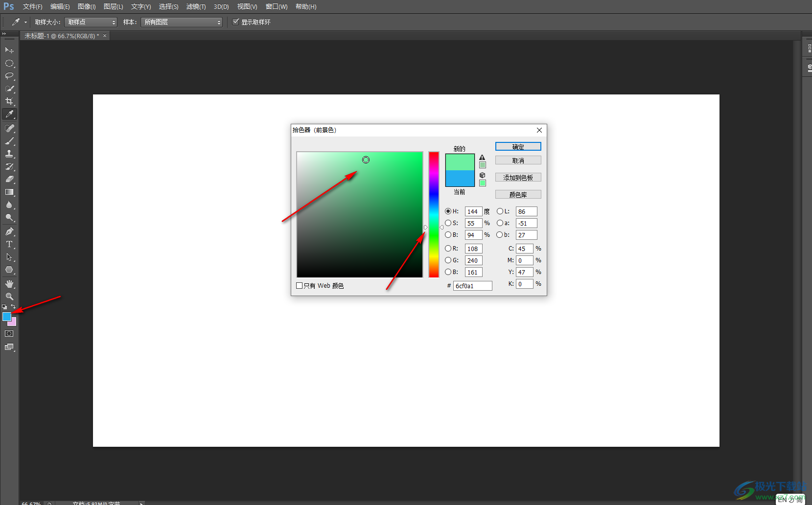The width and height of the screenshot is (812, 505).
Task: Open the eyedropper tool preset picker arrow
Action: [x=25, y=22]
